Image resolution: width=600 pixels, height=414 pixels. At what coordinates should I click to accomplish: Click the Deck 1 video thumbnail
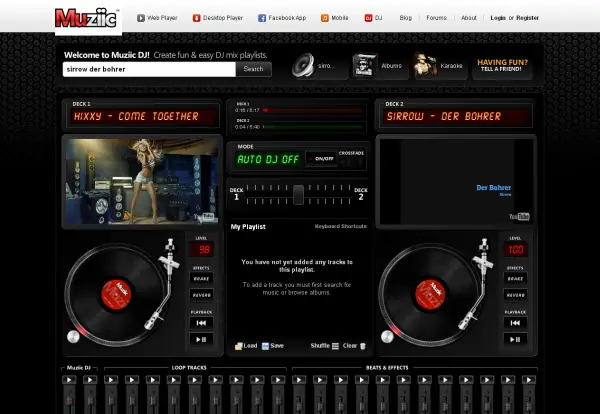click(x=142, y=181)
